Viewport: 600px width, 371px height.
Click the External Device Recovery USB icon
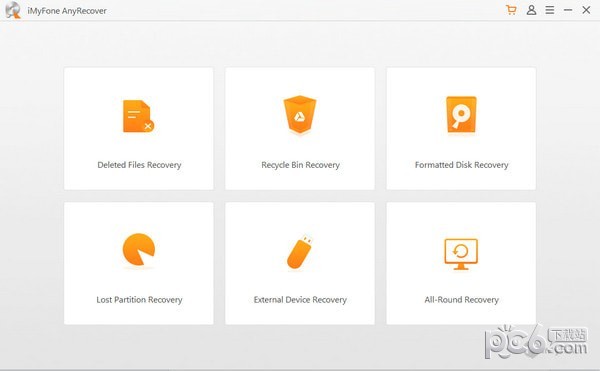[x=300, y=252]
